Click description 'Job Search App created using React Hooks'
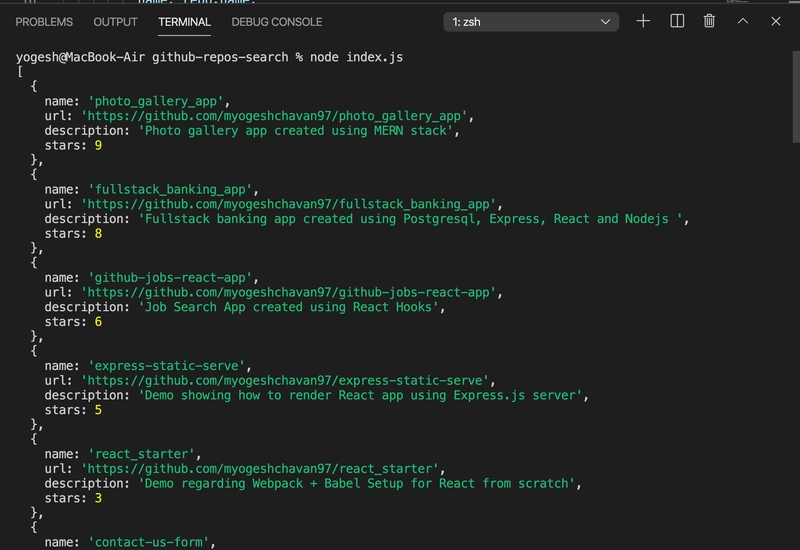This screenshot has height=550, width=800. coord(288,308)
